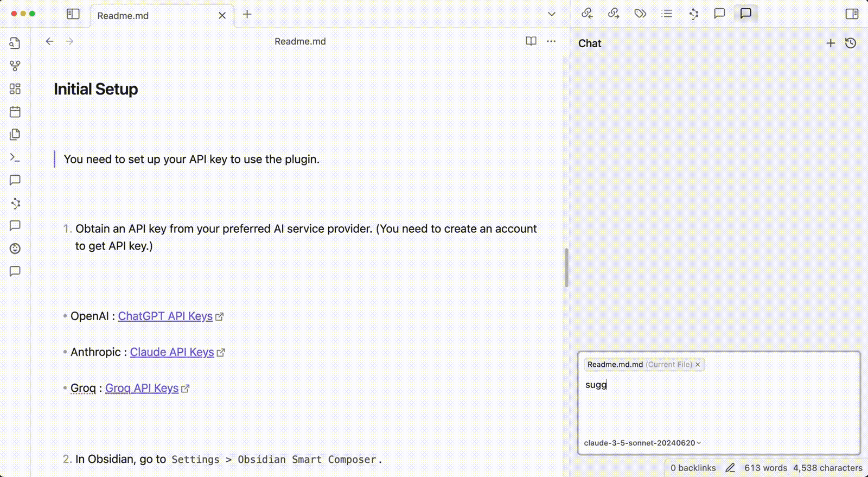The height and width of the screenshot is (477, 868).
Task: Click the Readme.md.md (Current File) chip
Action: point(644,365)
